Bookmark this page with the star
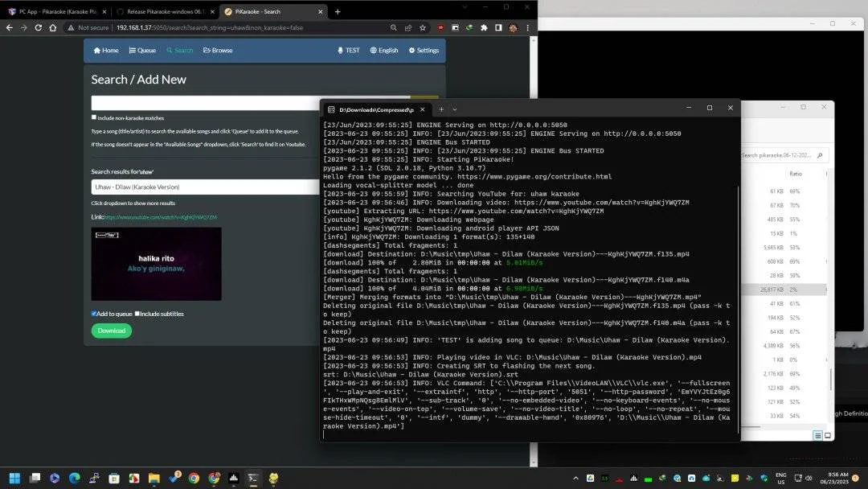This screenshot has width=868, height=489. point(423,27)
